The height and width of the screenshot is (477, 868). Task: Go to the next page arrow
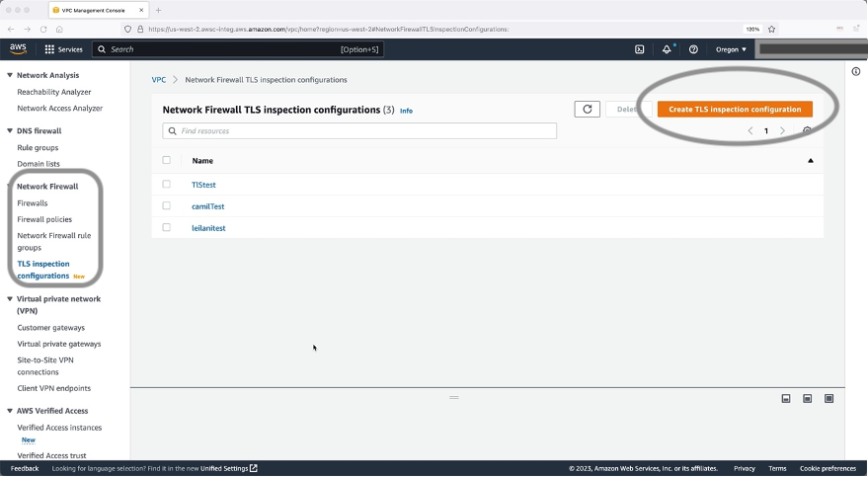pyautogui.click(x=782, y=131)
